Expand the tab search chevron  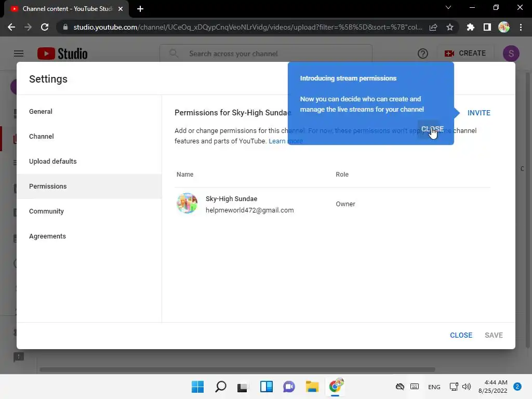(x=448, y=7)
